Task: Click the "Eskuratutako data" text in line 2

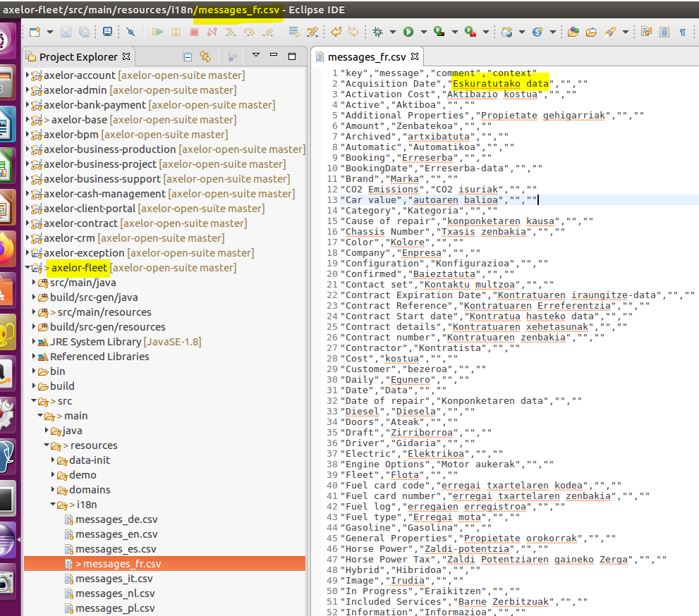Action: 501,84
